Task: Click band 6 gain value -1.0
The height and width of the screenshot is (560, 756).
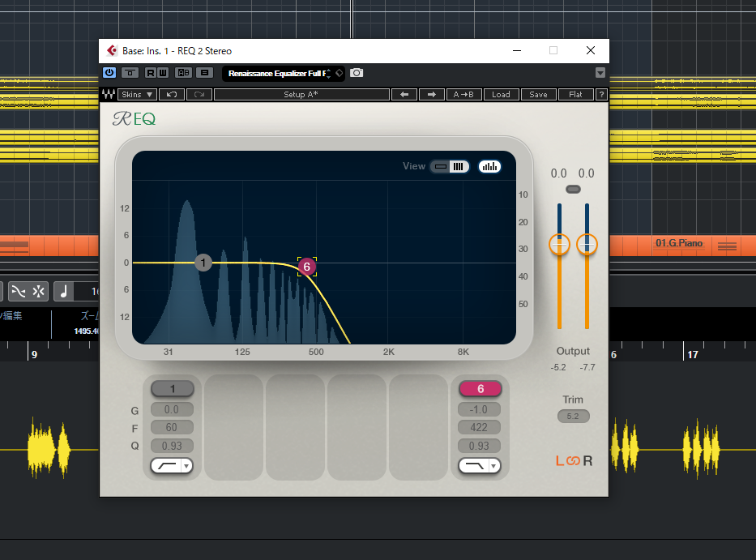Action: tap(479, 409)
